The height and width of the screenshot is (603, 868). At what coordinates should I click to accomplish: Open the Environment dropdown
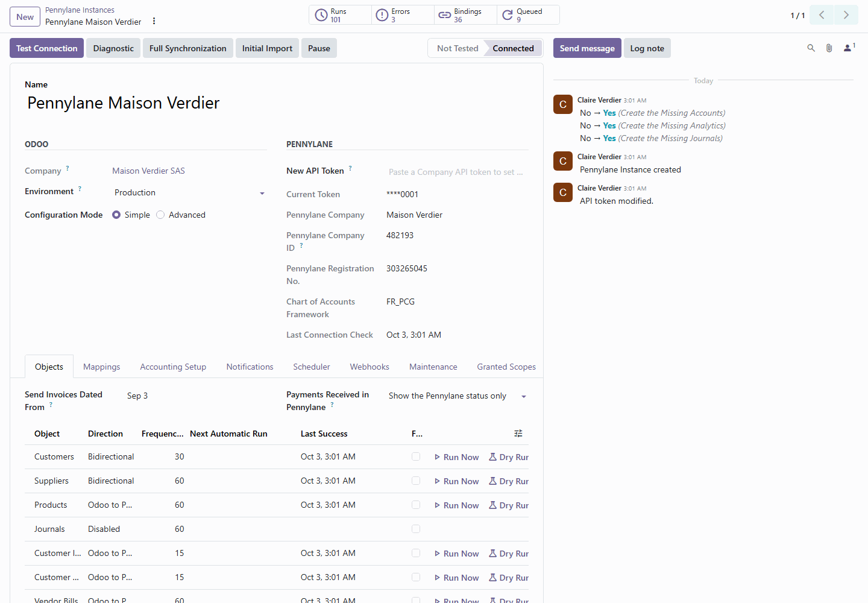pyautogui.click(x=189, y=193)
